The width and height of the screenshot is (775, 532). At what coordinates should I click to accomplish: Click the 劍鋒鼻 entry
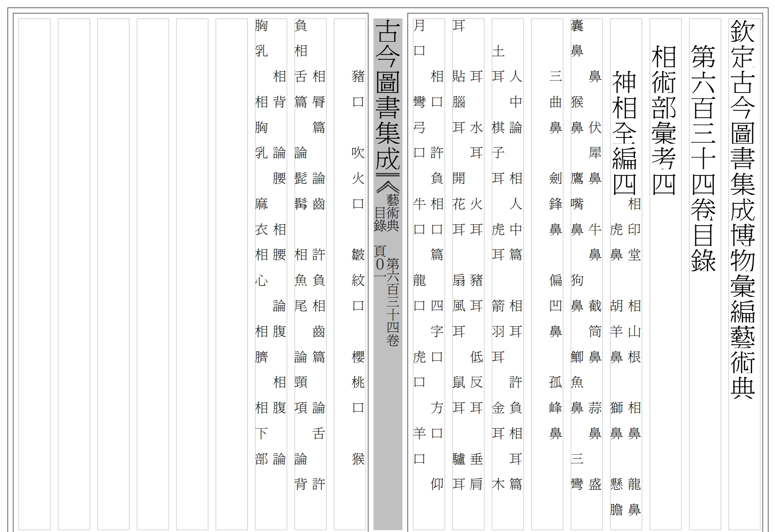click(555, 204)
